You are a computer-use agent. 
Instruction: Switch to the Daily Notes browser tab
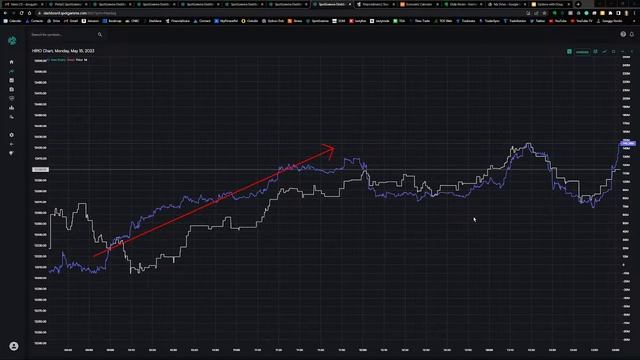[463, 4]
